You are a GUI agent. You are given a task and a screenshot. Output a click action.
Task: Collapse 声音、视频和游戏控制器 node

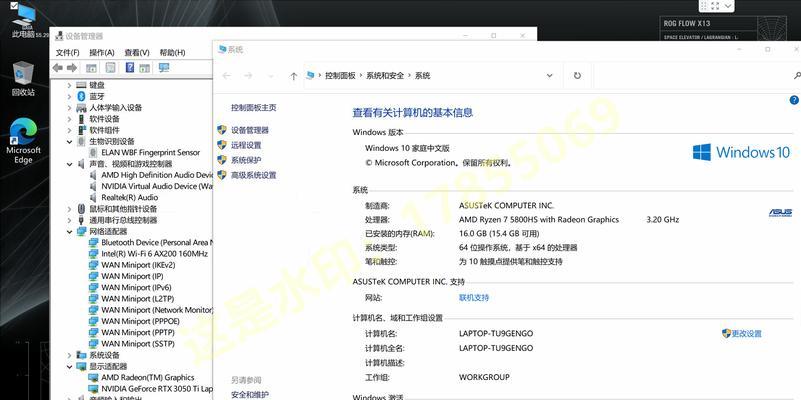(69, 164)
